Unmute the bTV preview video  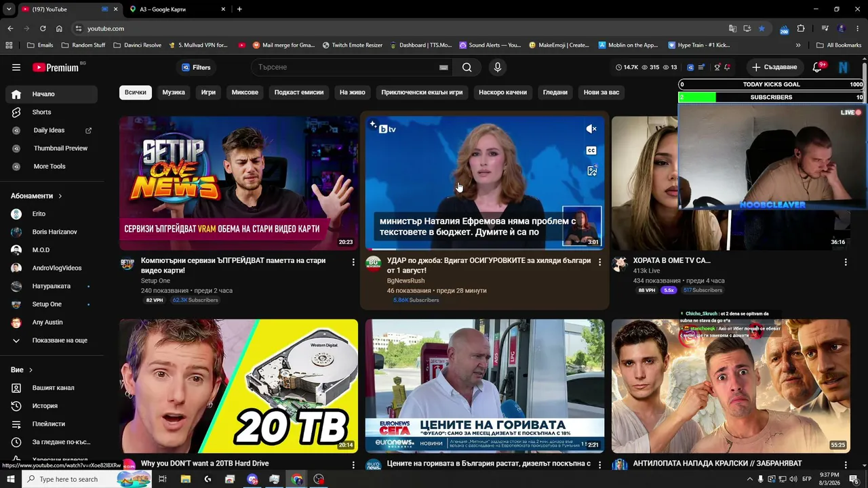(591, 129)
